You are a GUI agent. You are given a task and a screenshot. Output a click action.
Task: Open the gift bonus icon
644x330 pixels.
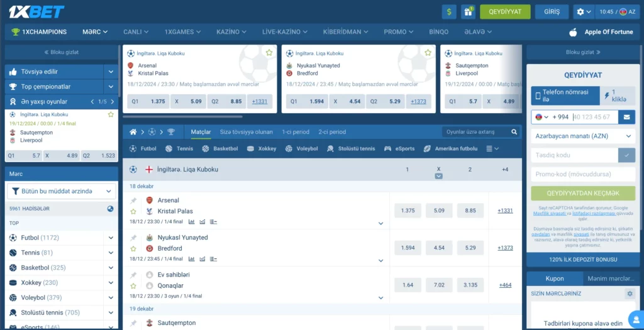(468, 11)
